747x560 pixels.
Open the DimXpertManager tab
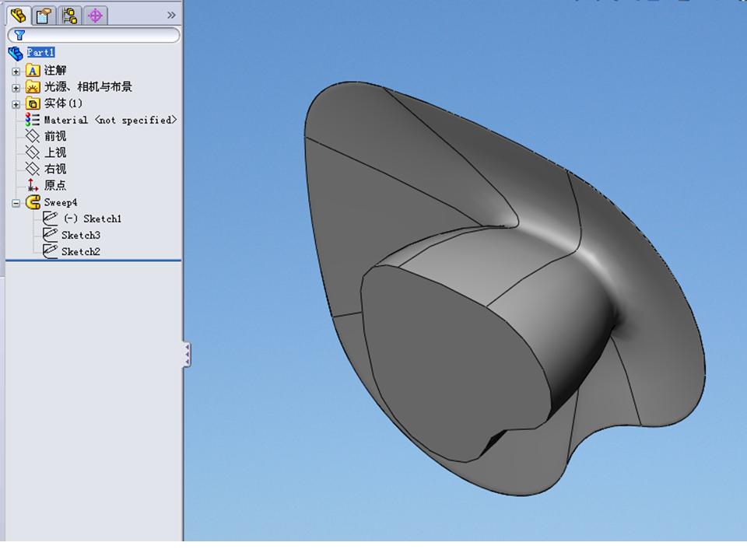point(95,16)
